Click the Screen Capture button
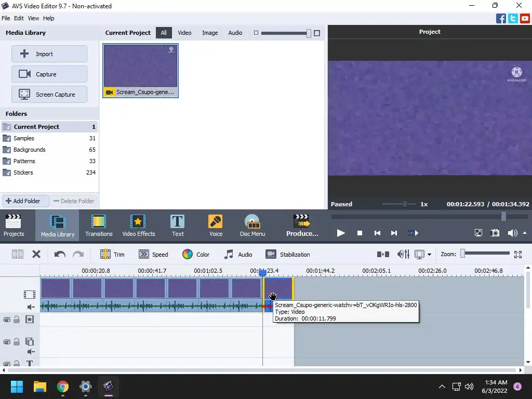 [49, 95]
